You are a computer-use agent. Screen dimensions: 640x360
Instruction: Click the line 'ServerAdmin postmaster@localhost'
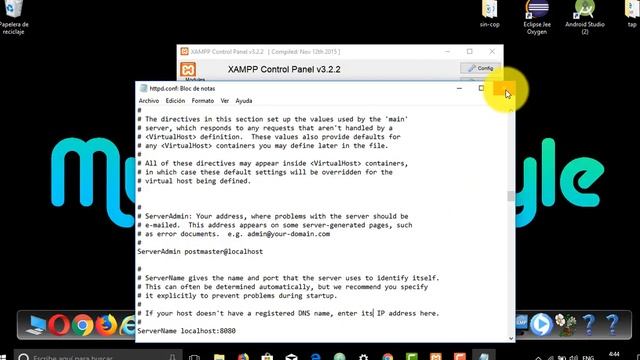click(x=200, y=252)
